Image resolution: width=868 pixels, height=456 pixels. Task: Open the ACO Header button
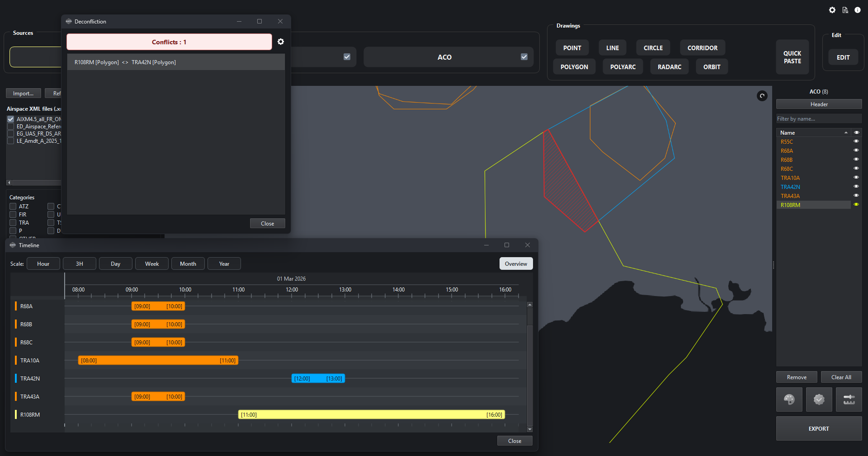(x=819, y=104)
